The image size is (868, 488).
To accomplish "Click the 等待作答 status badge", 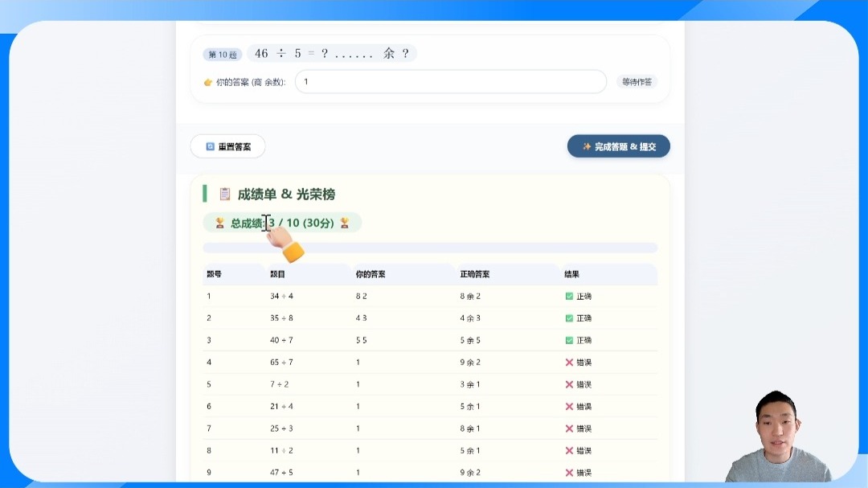I will (x=637, y=82).
